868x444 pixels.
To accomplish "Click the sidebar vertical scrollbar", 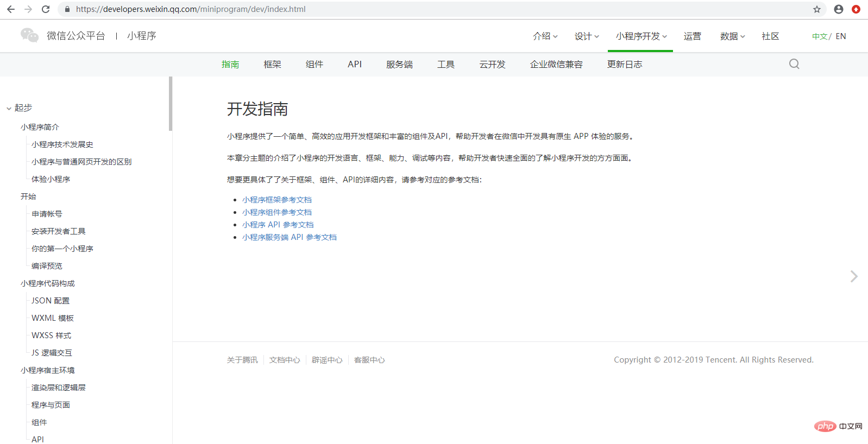I will (171, 103).
